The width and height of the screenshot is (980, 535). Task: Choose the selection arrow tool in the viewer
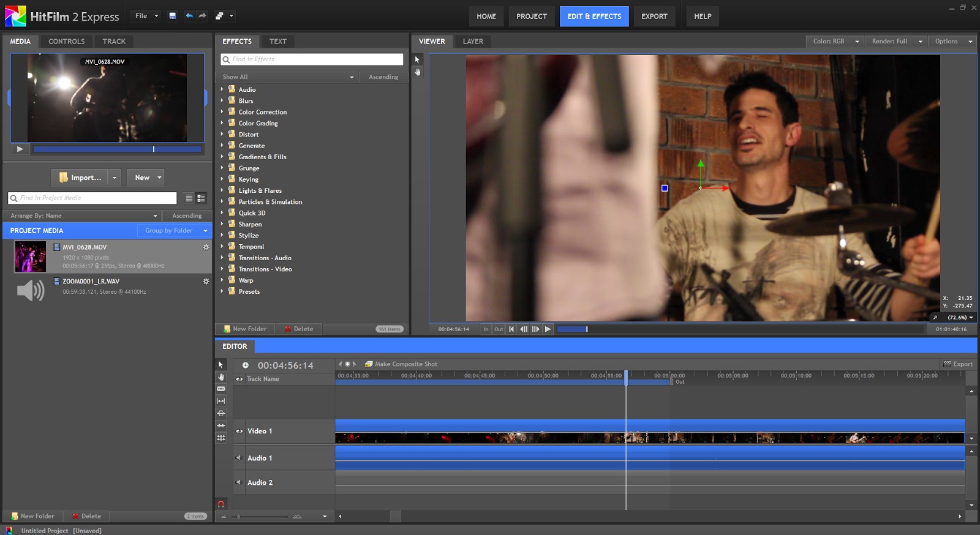(417, 60)
